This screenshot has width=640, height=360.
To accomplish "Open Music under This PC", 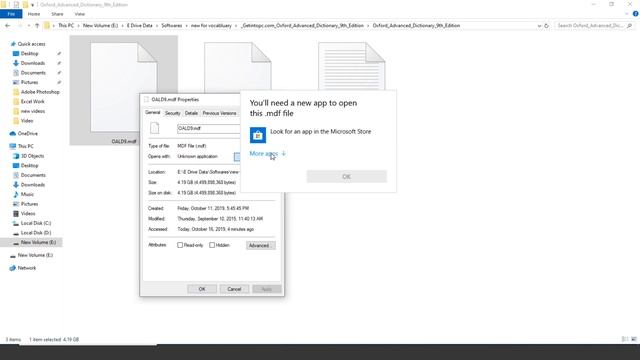I will click(x=27, y=194).
